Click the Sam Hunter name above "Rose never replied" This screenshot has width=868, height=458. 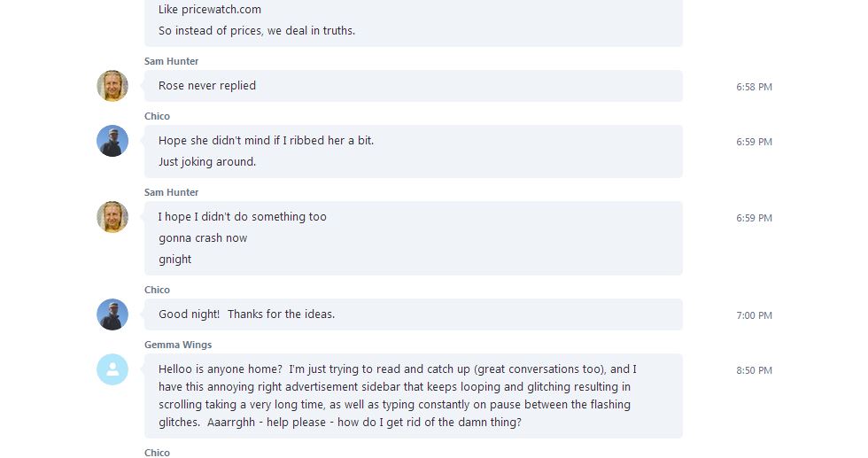(x=171, y=61)
